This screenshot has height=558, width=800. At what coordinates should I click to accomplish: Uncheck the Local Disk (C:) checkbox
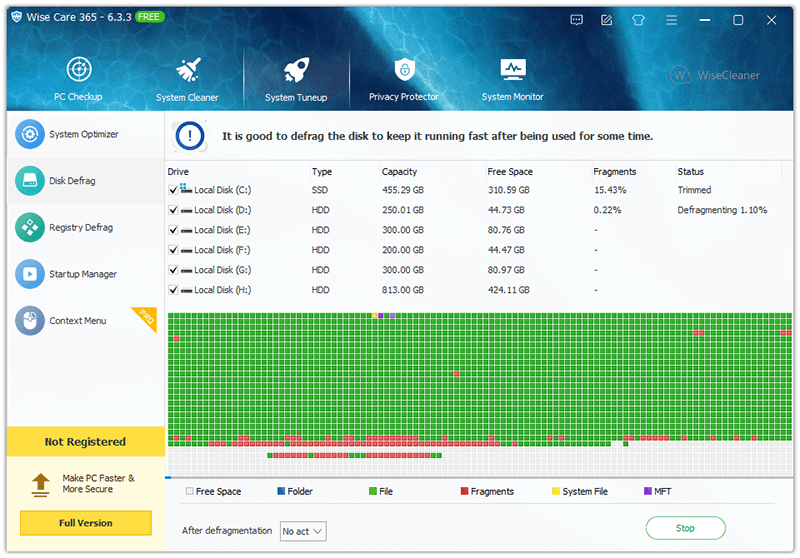(x=173, y=190)
